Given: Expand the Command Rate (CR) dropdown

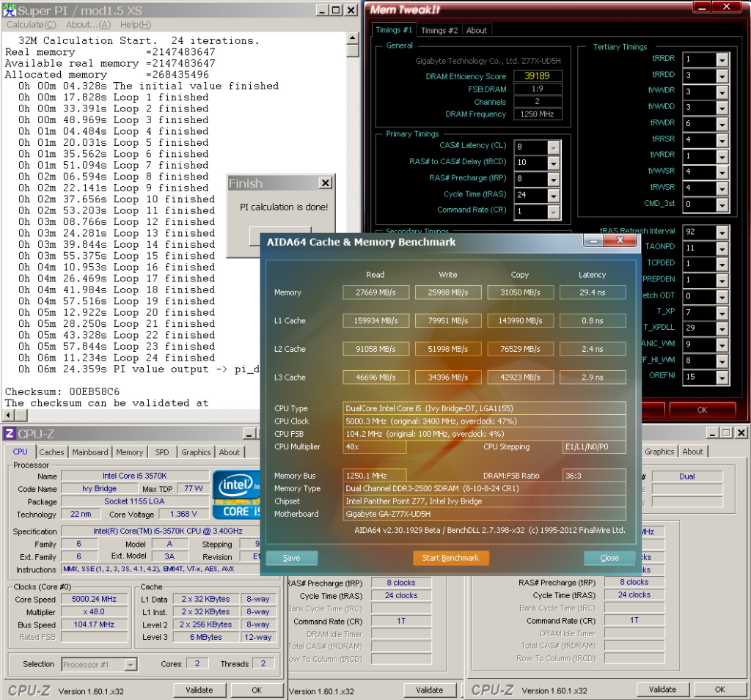Looking at the screenshot, I should [x=554, y=211].
